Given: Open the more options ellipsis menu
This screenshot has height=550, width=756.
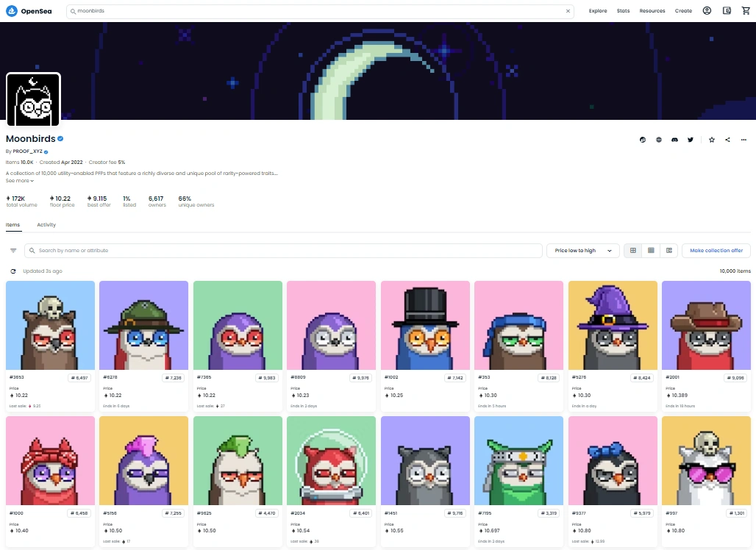Looking at the screenshot, I should 743,140.
